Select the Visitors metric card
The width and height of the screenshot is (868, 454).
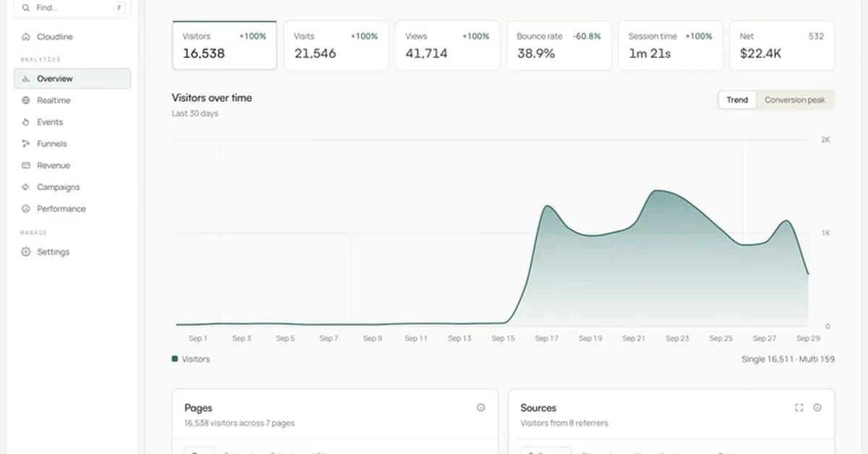pos(224,46)
